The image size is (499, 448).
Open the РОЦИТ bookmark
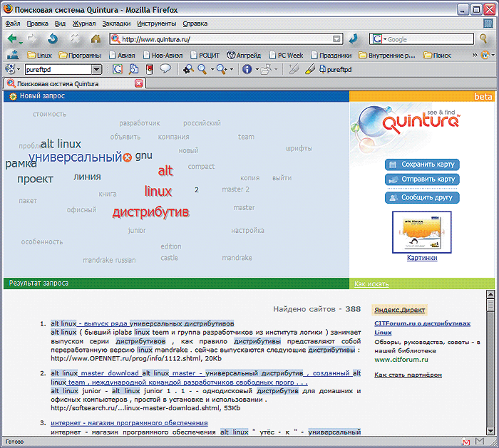coord(205,56)
